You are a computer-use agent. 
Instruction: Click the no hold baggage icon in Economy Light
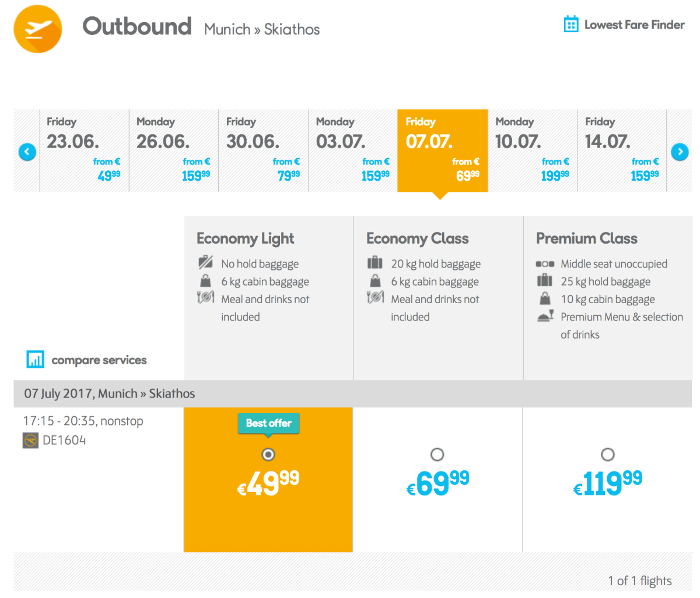[x=205, y=263]
